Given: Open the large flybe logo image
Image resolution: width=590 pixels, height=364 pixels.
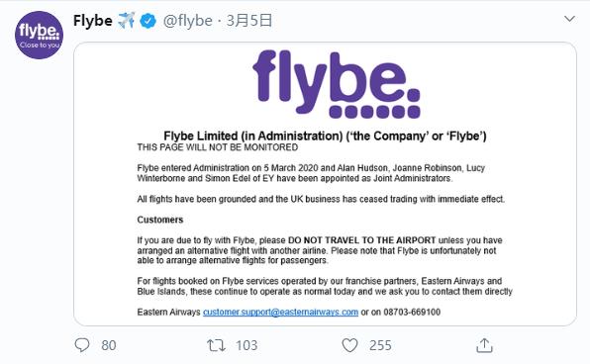Looking at the screenshot, I should click(x=337, y=84).
